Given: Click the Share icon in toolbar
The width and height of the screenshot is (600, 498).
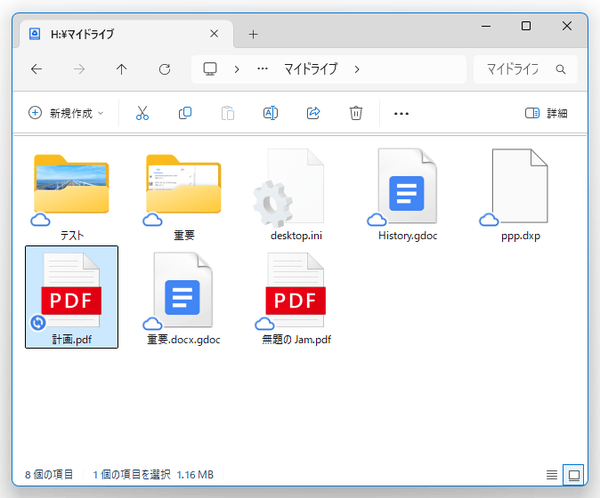Looking at the screenshot, I should (x=313, y=113).
